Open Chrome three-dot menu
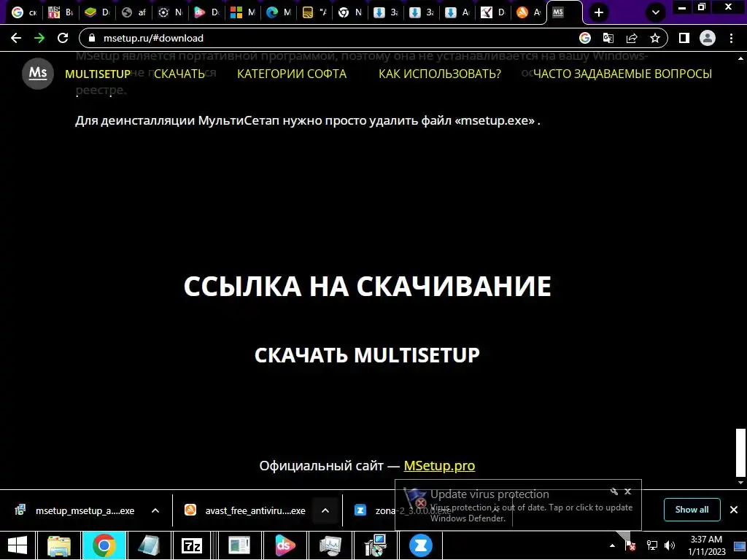This screenshot has width=747, height=560. click(731, 38)
